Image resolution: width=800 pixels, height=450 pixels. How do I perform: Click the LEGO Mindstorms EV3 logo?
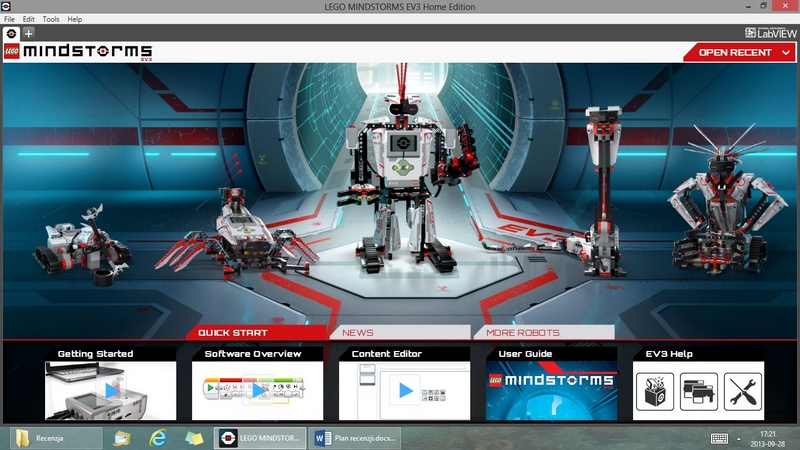(x=78, y=52)
